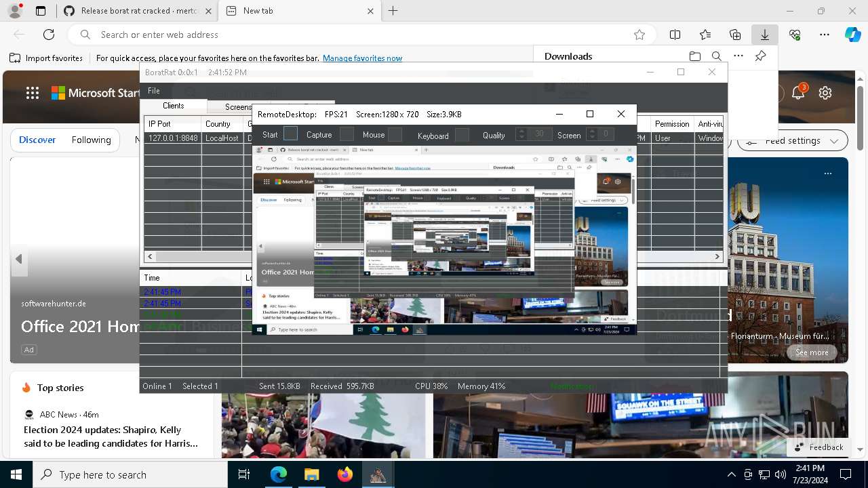Open the Election 2024 updates headline
The height and width of the screenshot is (488, 868).
tap(111, 436)
